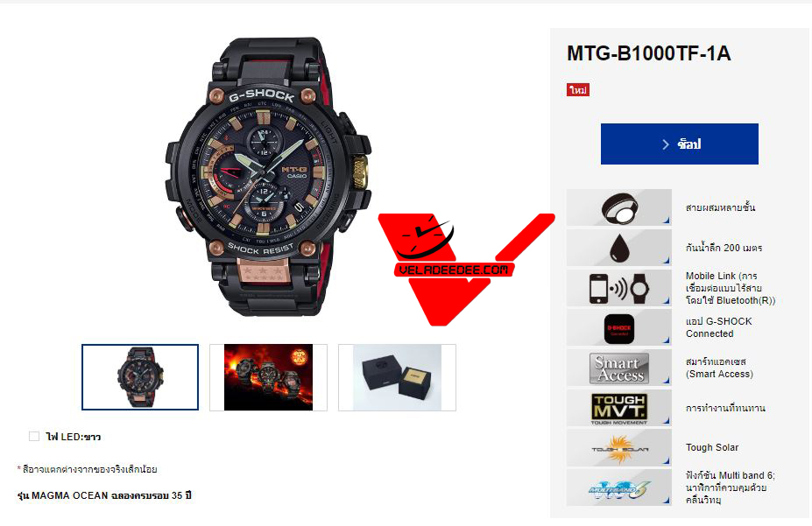This screenshot has height=526, width=812.
Task: Click the Multi Band 6 icon
Action: click(x=618, y=487)
